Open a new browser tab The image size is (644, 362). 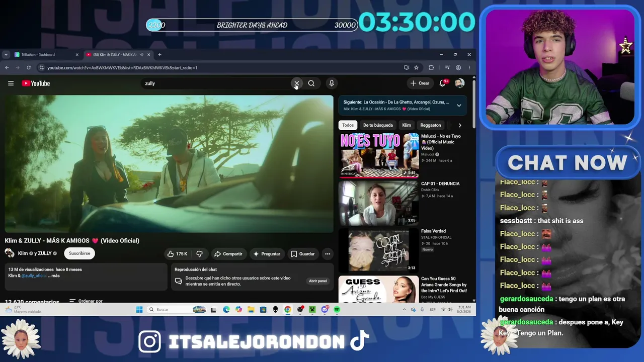tap(159, 54)
